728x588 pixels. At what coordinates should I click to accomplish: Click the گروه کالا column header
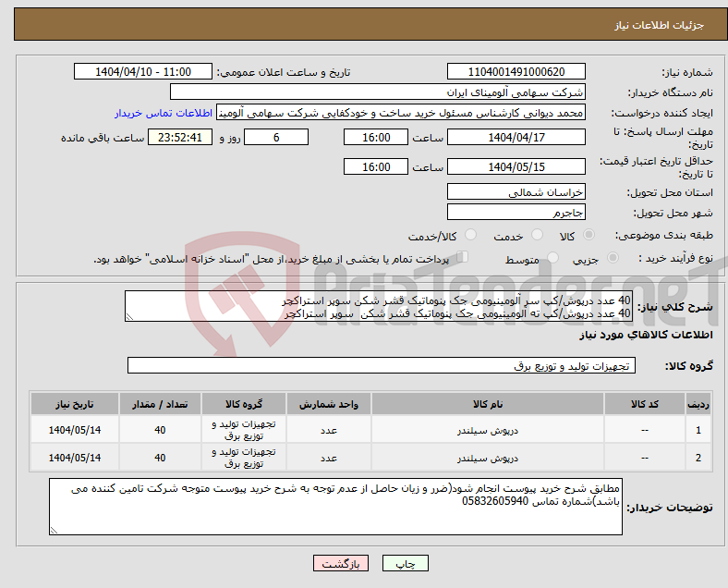tap(244, 404)
